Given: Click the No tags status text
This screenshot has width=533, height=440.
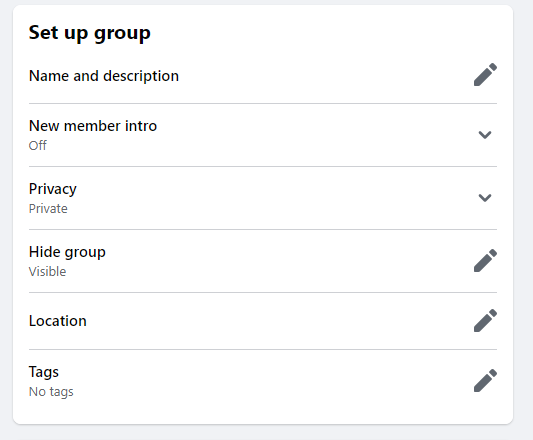Looking at the screenshot, I should (x=51, y=392).
